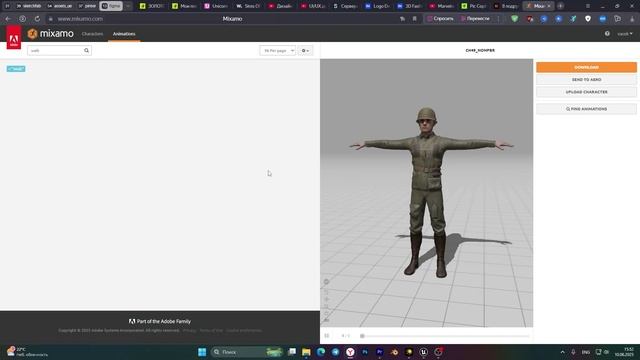
Task: Open Yandex Browser from the taskbar
Action: coord(350,352)
